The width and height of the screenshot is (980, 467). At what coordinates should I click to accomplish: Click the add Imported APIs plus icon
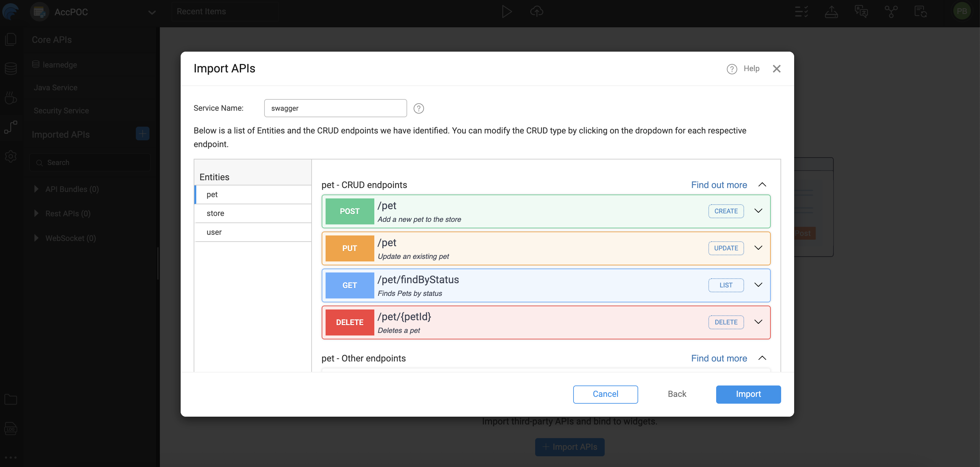click(142, 133)
